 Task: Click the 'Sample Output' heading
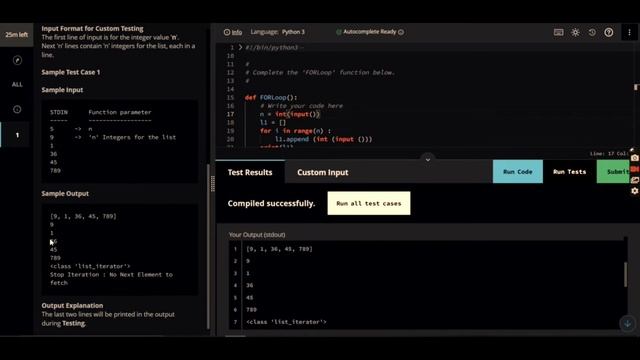tap(65, 193)
